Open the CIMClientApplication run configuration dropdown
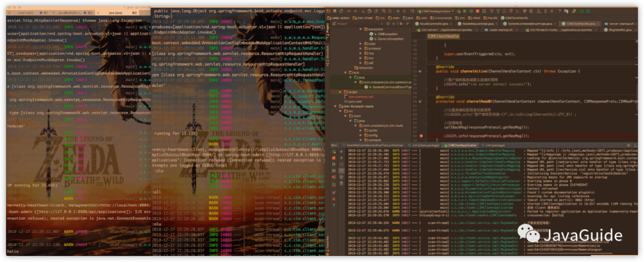 click(x=435, y=11)
